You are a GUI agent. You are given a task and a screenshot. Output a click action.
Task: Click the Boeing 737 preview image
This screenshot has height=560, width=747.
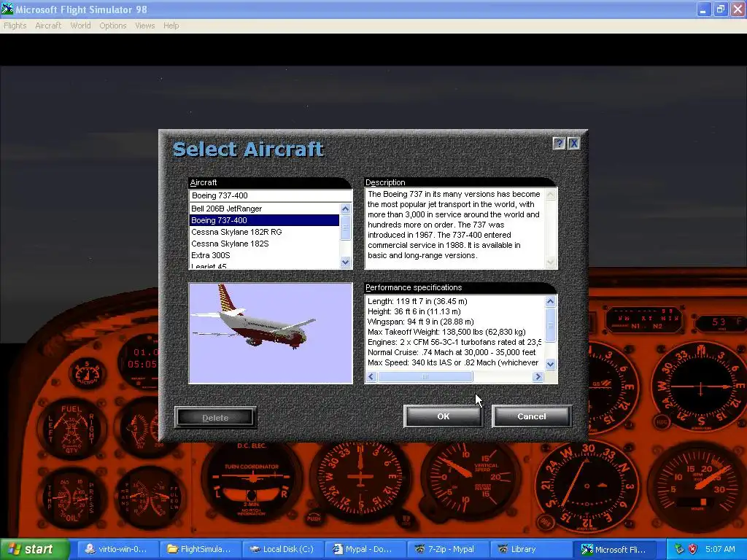271,332
